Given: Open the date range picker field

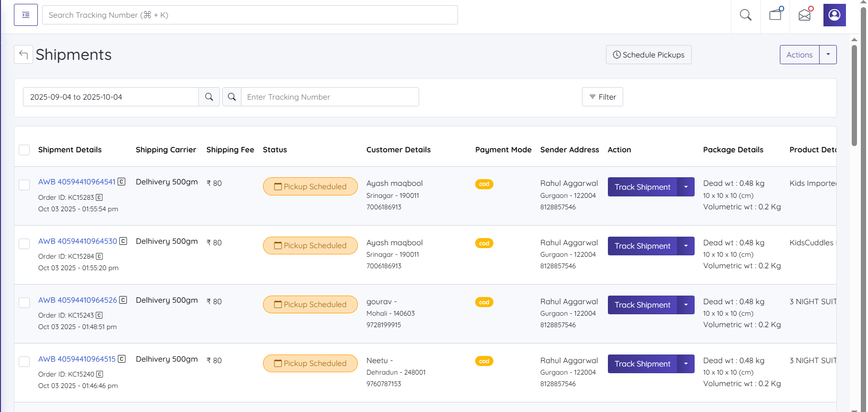Looking at the screenshot, I should 111,97.
